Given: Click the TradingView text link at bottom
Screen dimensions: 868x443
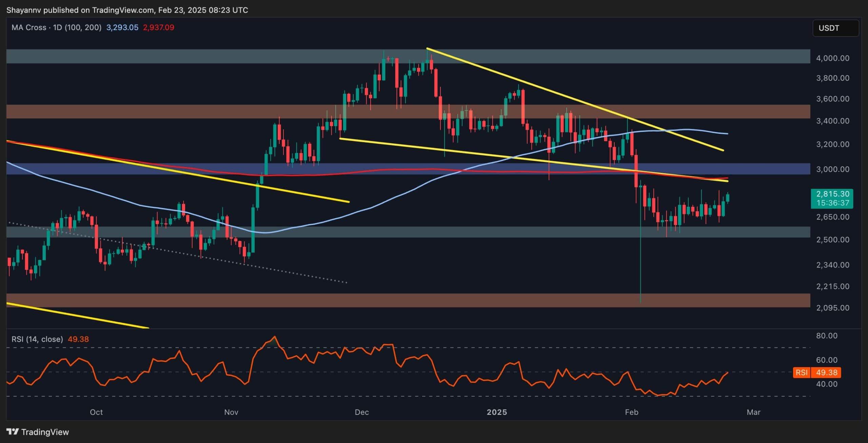Looking at the screenshot, I should tap(45, 432).
